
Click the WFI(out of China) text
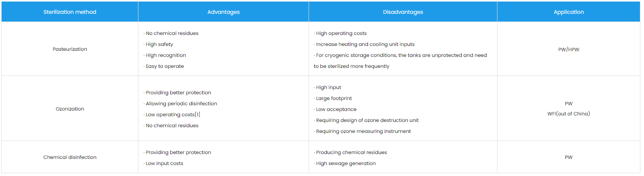[x=569, y=114]
